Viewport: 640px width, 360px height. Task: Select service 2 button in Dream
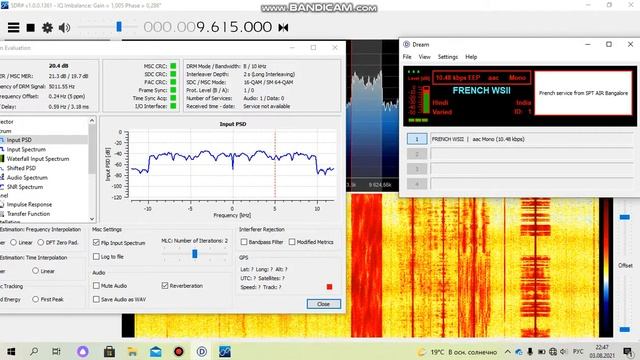coord(417,154)
